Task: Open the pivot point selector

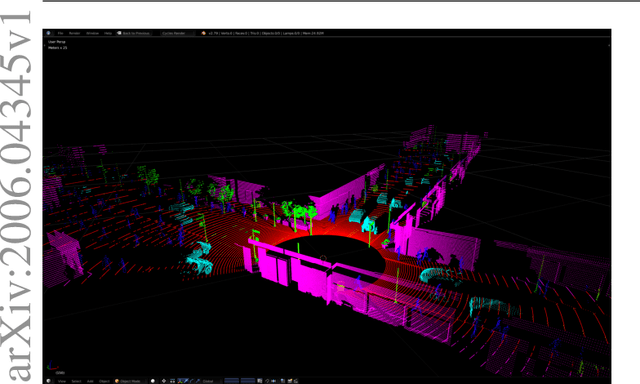Action: (x=164, y=381)
